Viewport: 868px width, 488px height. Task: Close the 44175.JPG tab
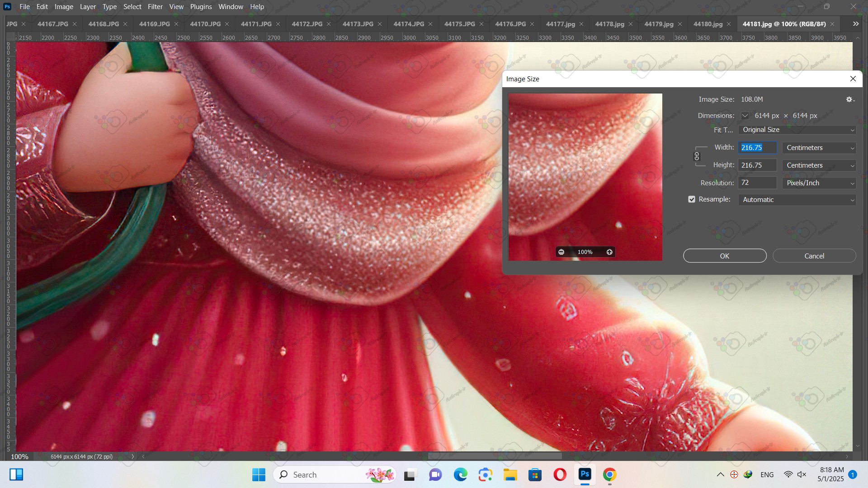click(x=481, y=24)
